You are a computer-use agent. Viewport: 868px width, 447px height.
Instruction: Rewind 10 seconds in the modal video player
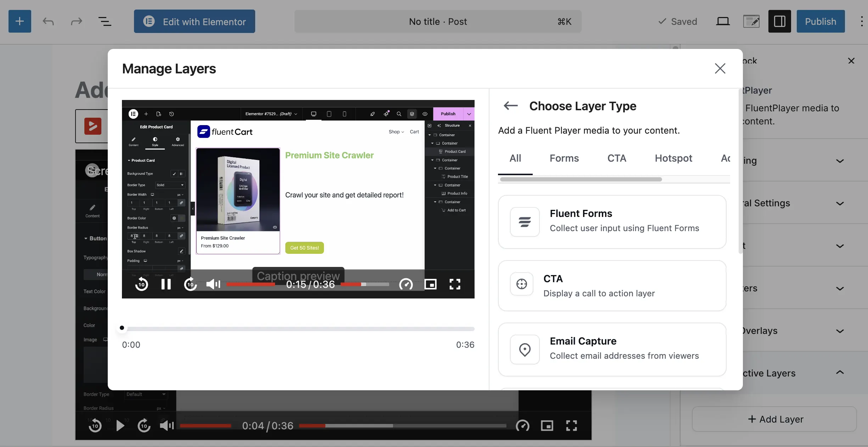pos(141,284)
